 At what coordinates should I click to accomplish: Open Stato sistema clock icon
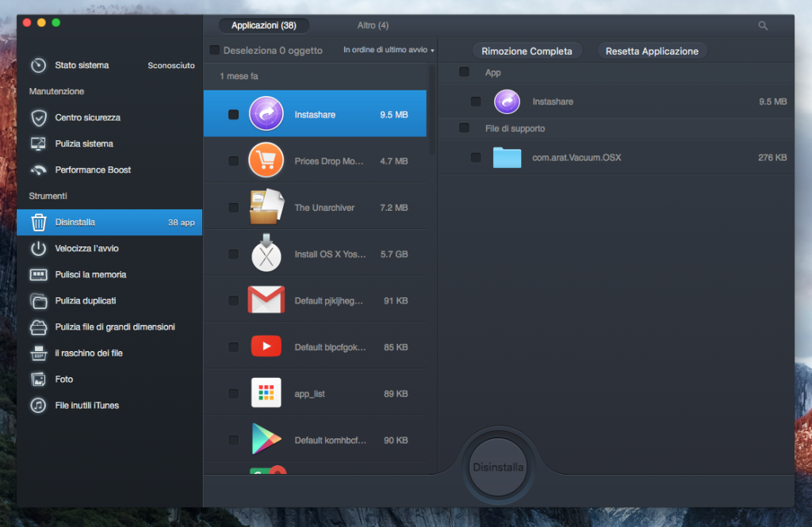point(38,65)
